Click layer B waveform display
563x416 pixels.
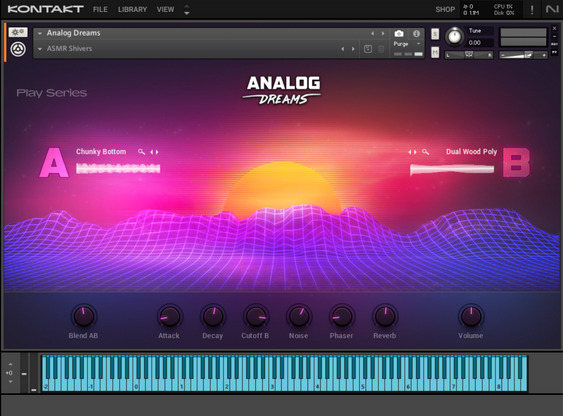pyautogui.click(x=452, y=169)
